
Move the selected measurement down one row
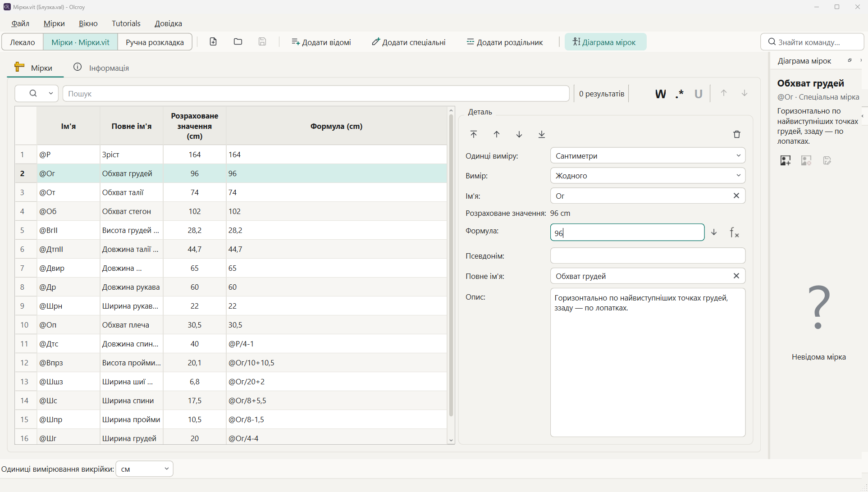(519, 134)
